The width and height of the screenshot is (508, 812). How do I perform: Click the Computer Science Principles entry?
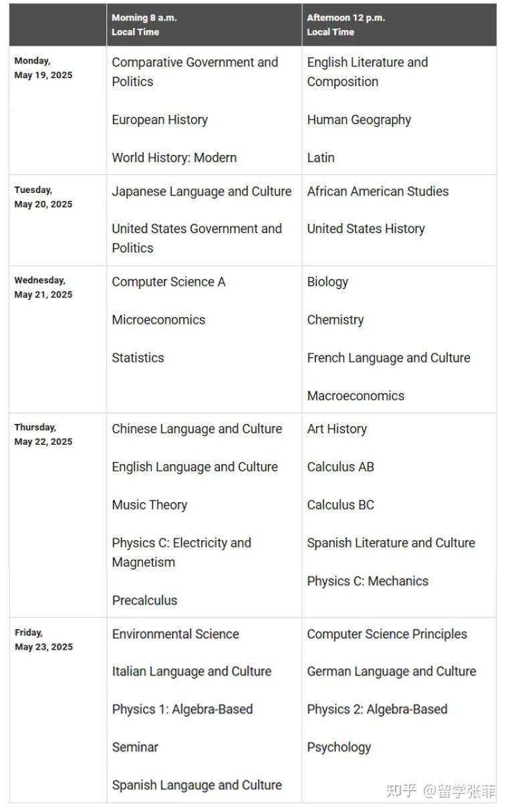(387, 634)
